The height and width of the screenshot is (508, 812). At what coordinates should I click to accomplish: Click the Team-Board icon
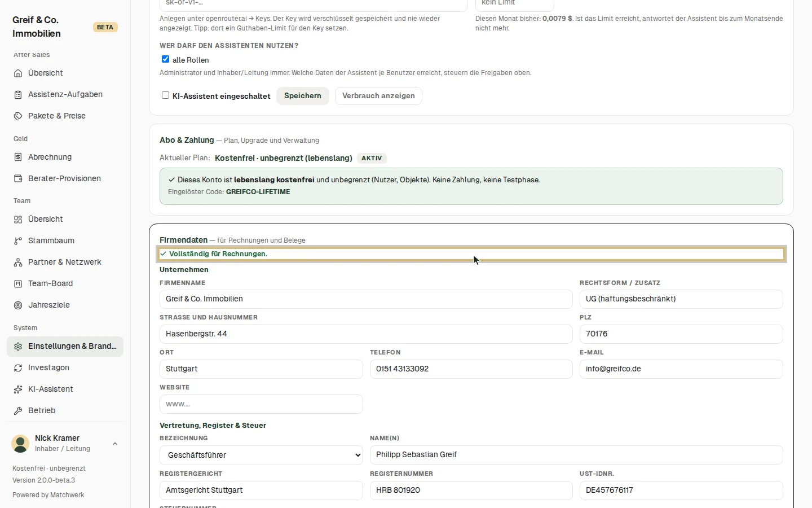click(x=18, y=283)
